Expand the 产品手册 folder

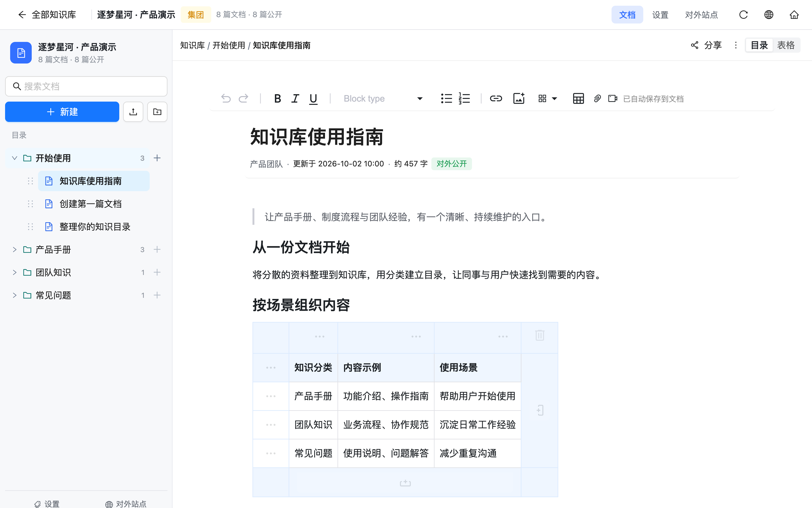pyautogui.click(x=14, y=249)
